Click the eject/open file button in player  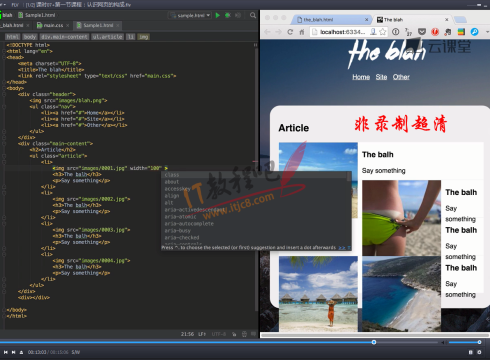[x=22, y=352]
